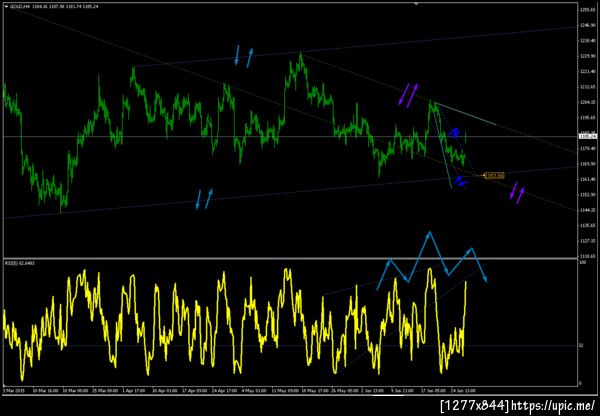
Task: Click the 17 Jun 05:00 time label
Action: (x=434, y=391)
